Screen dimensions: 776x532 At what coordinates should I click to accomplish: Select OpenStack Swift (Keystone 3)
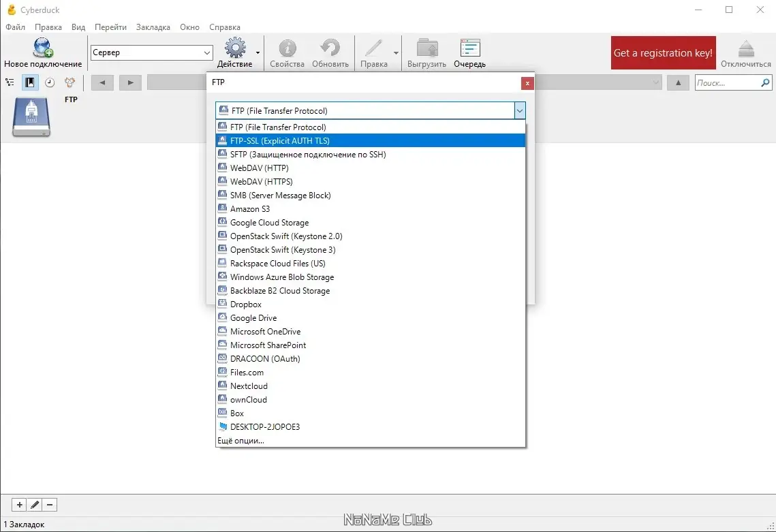371,250
